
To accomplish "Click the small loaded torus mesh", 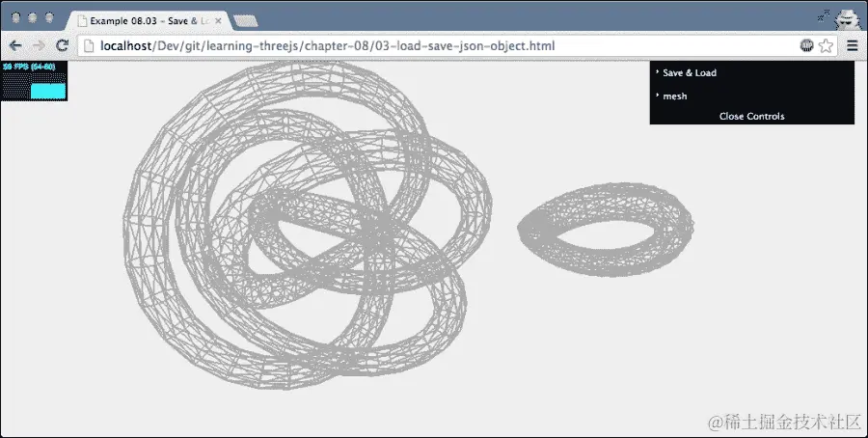I will pyautogui.click(x=606, y=229).
